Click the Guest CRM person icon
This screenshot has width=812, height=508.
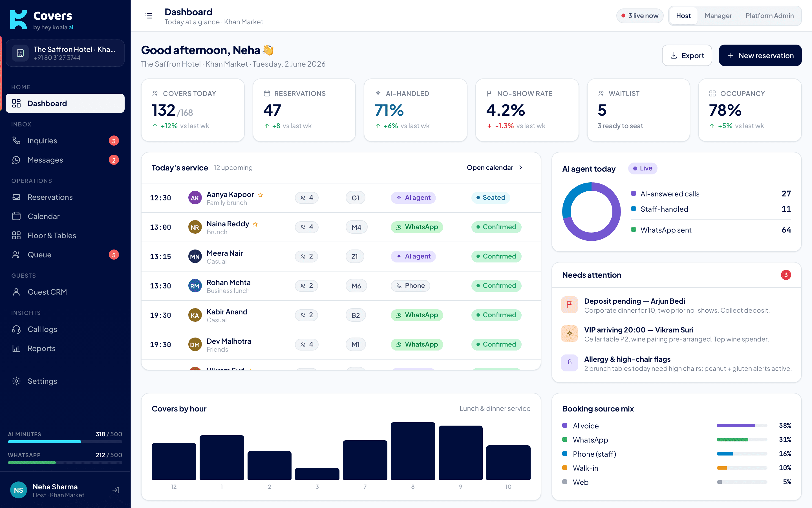coord(16,292)
